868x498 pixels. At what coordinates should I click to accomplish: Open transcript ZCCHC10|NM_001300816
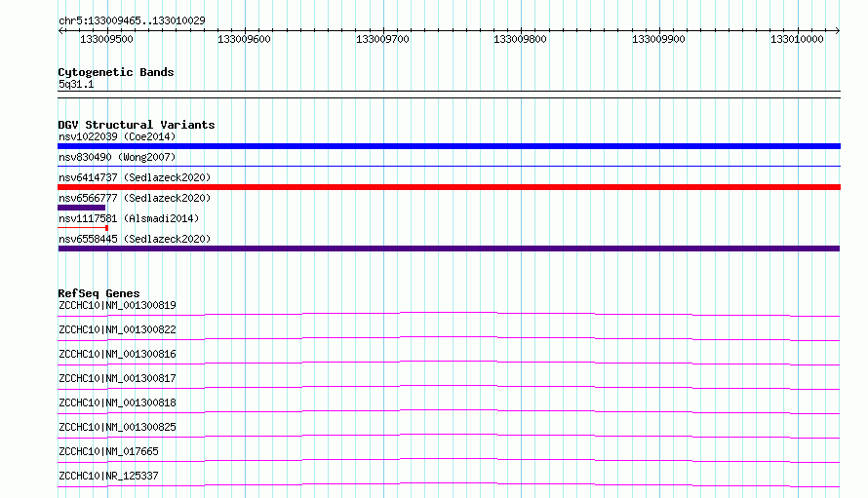point(117,354)
